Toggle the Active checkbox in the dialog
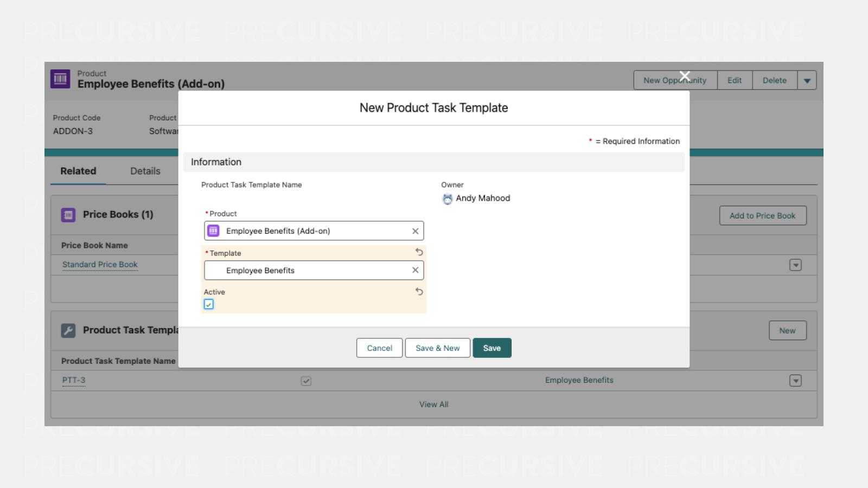The width and height of the screenshot is (868, 488). coord(209,304)
